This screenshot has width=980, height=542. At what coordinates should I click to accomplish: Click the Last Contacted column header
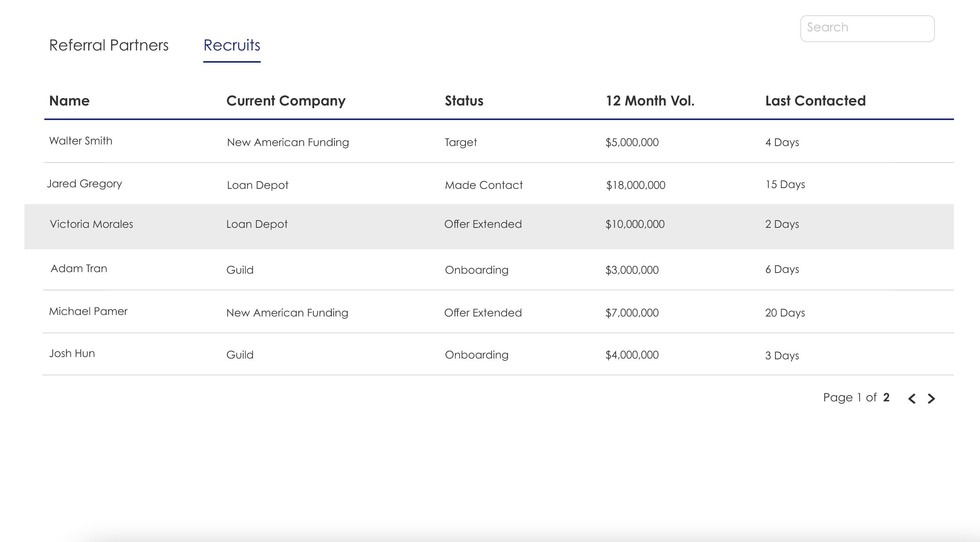(x=815, y=101)
